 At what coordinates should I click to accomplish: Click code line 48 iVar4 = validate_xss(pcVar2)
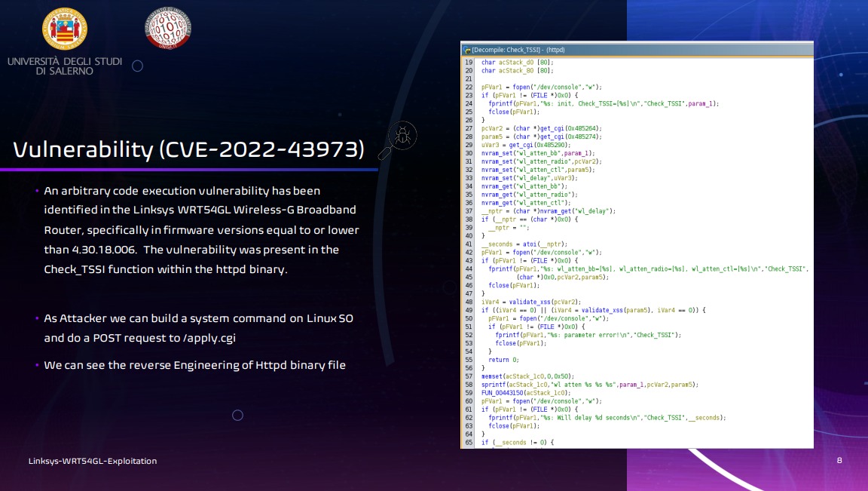click(x=531, y=302)
